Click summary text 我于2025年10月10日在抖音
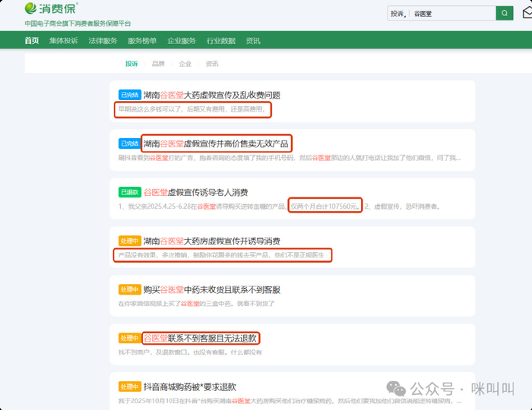This screenshot has width=532, height=410. pyautogui.click(x=290, y=401)
